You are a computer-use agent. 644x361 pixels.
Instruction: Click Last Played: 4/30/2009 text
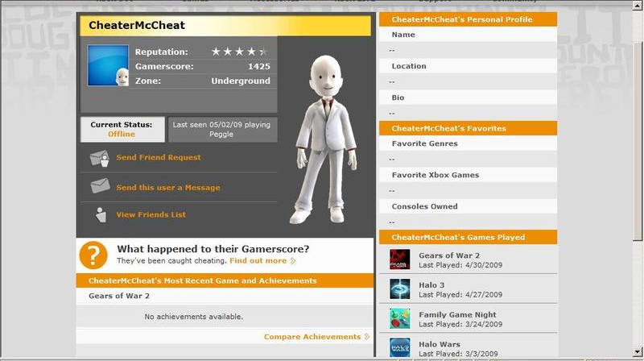[460, 265]
